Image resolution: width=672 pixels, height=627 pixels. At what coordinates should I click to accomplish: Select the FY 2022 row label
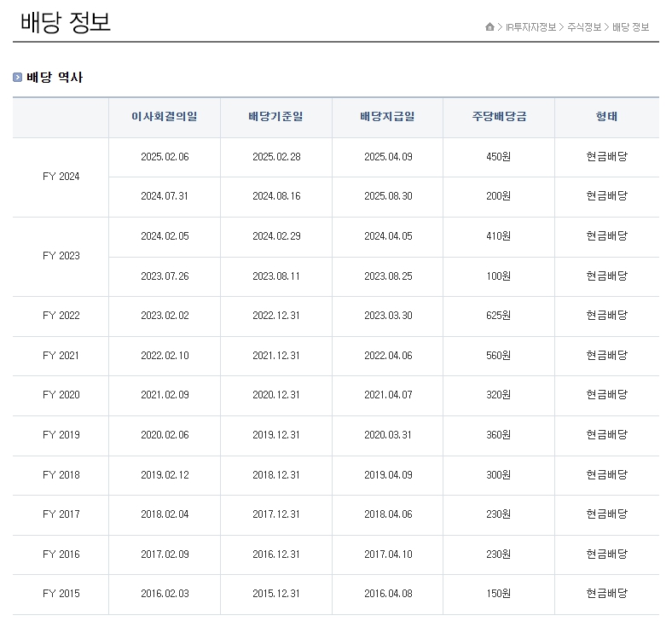click(x=61, y=316)
